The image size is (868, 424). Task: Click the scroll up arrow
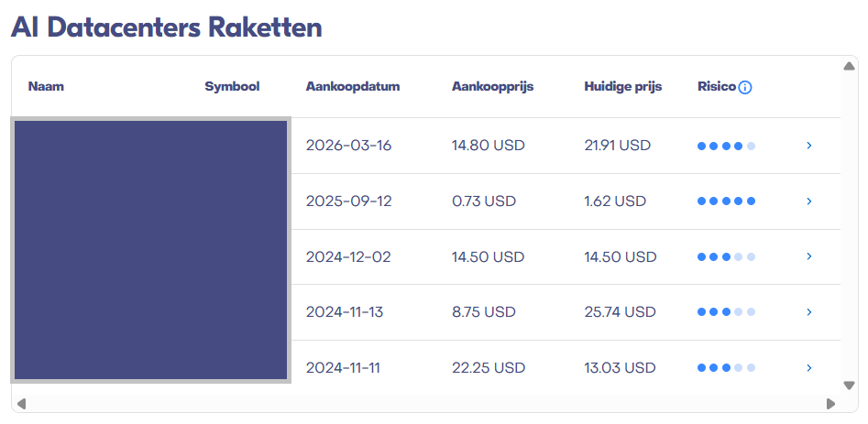[849, 66]
